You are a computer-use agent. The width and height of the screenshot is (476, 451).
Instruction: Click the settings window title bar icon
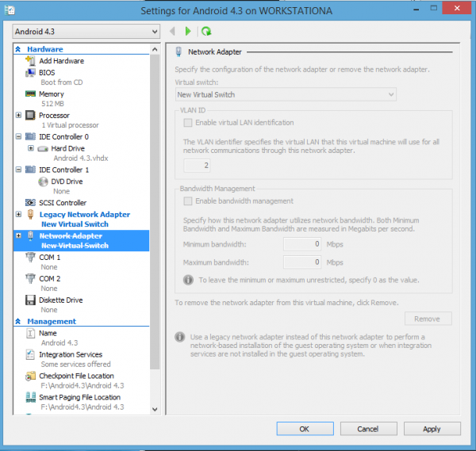(10, 10)
